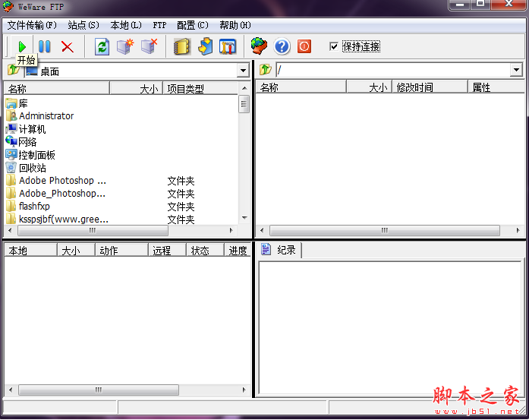Click local list scroll up arrow

(244, 88)
